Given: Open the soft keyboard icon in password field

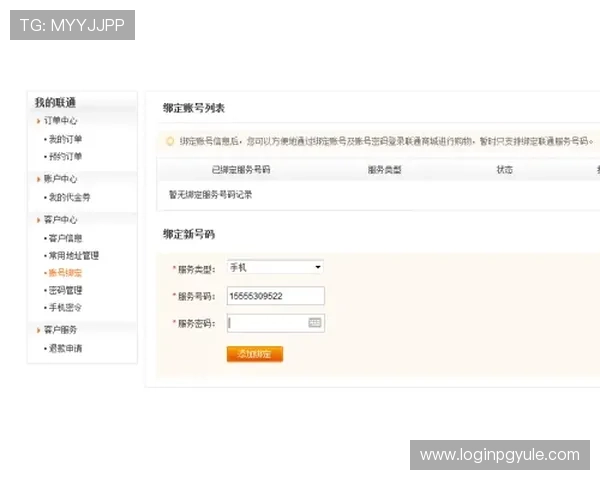Looking at the screenshot, I should [315, 323].
